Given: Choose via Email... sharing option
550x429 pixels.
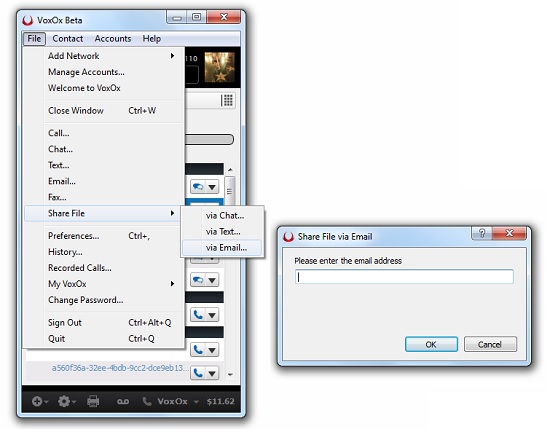Looking at the screenshot, I should tap(222, 248).
